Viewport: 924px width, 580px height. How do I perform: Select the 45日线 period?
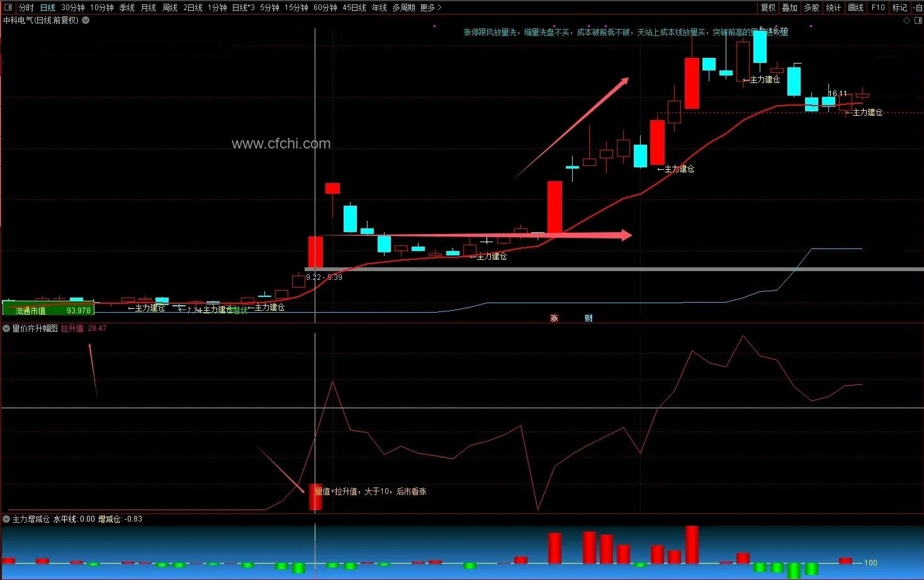[354, 8]
